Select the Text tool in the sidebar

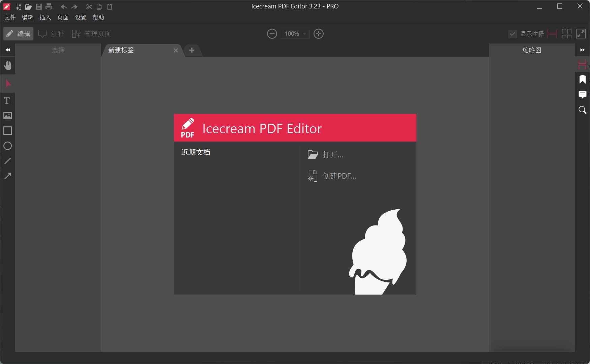tap(7, 100)
